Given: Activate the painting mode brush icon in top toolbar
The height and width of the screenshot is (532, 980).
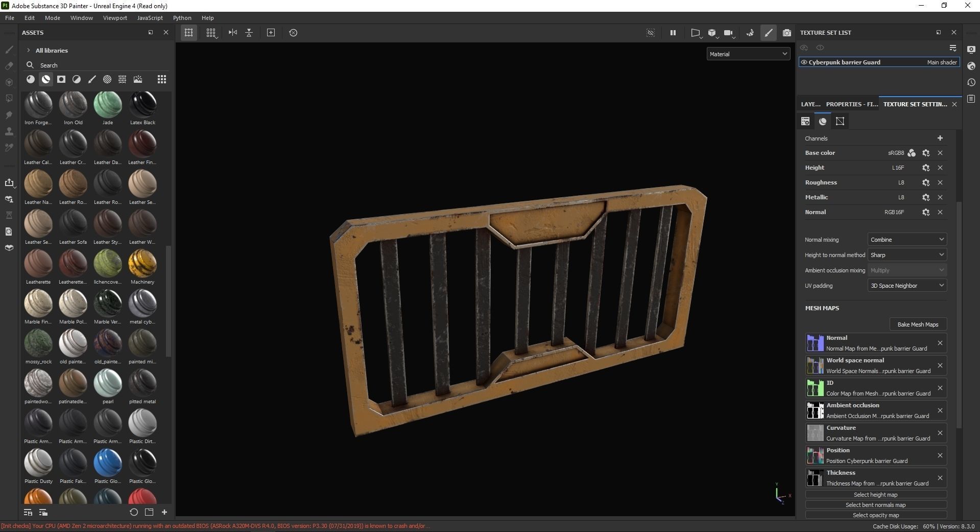Looking at the screenshot, I should click(x=769, y=33).
